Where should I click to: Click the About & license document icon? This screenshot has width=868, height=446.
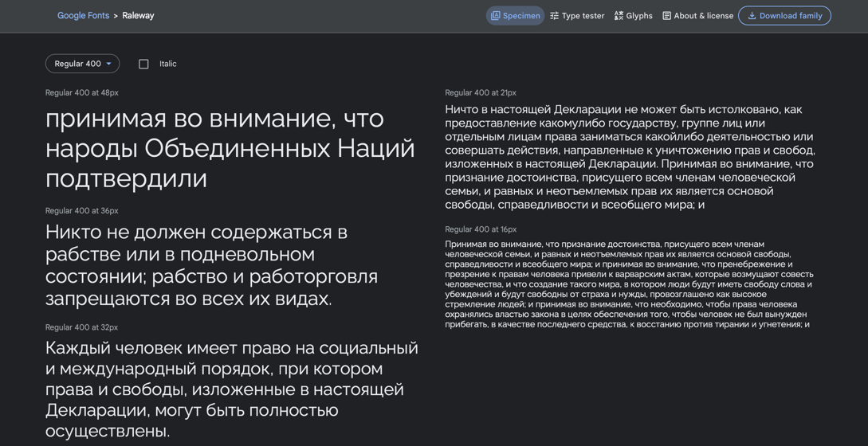(x=667, y=16)
